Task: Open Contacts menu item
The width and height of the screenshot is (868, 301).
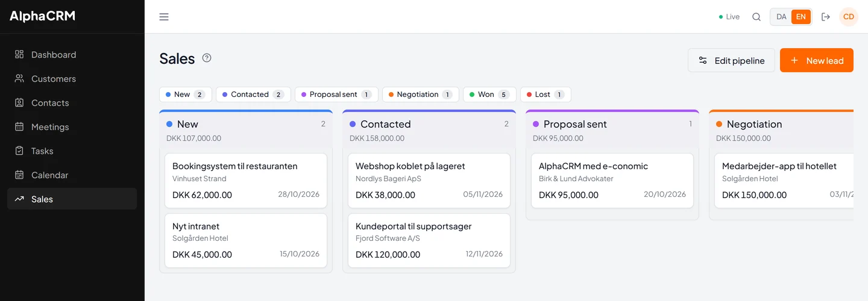Action: coord(72,102)
